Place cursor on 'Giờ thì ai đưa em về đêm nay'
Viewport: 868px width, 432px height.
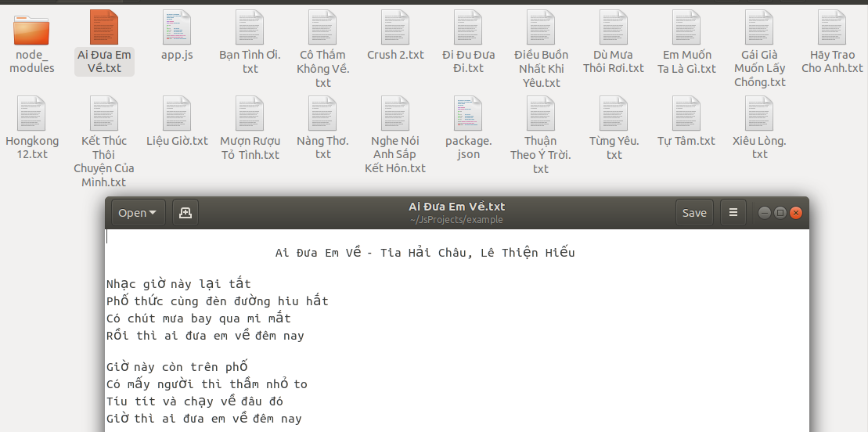pos(203,419)
